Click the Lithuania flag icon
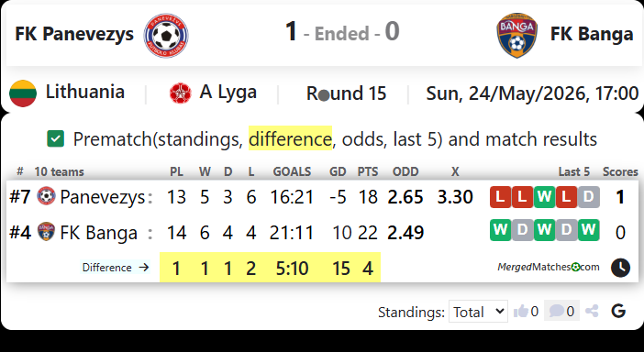644x352 pixels. click(23, 93)
